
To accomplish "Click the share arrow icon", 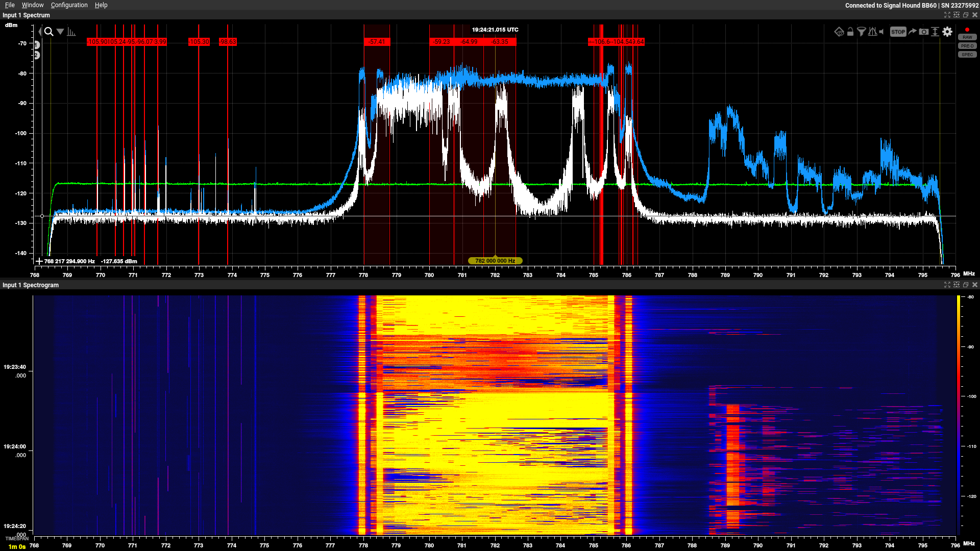I will pos(912,32).
